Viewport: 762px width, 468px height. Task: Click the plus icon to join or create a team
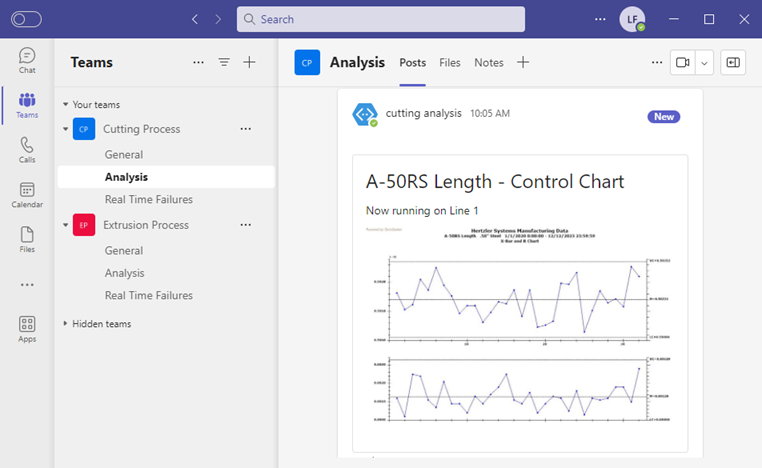click(x=250, y=62)
